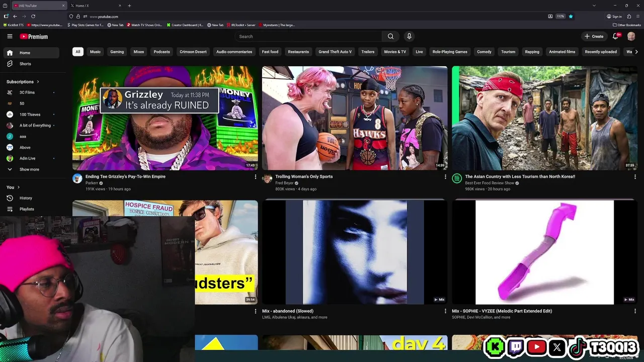Select the Gaming filter chip

pos(117,52)
